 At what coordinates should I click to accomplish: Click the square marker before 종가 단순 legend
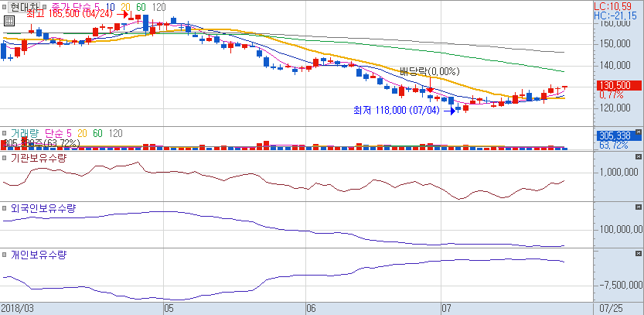[45, 8]
